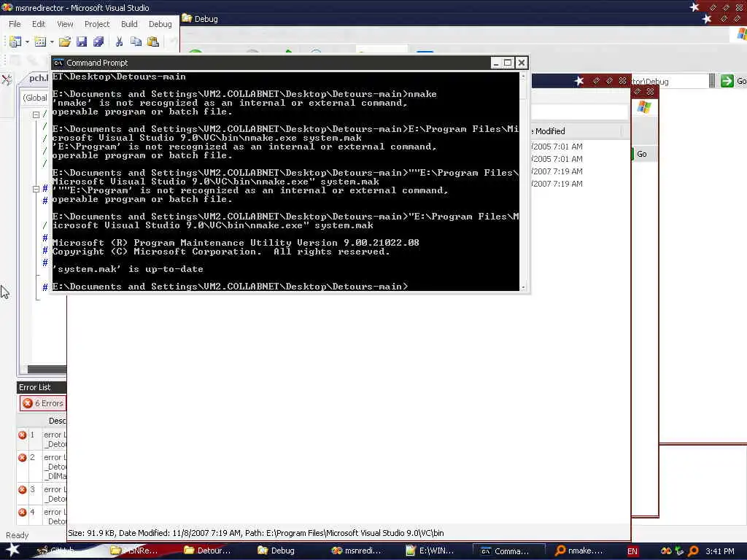Click the Copy toolbar icon

(x=136, y=42)
